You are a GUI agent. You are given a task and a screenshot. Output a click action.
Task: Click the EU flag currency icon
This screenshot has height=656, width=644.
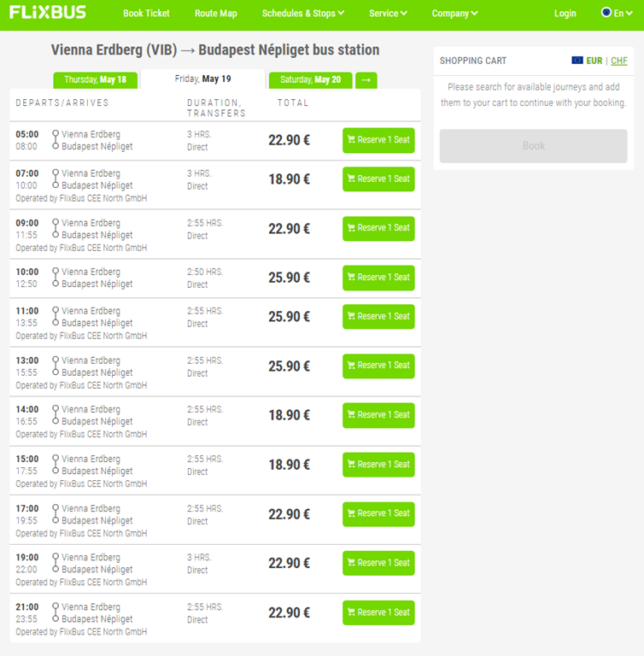[577, 61]
